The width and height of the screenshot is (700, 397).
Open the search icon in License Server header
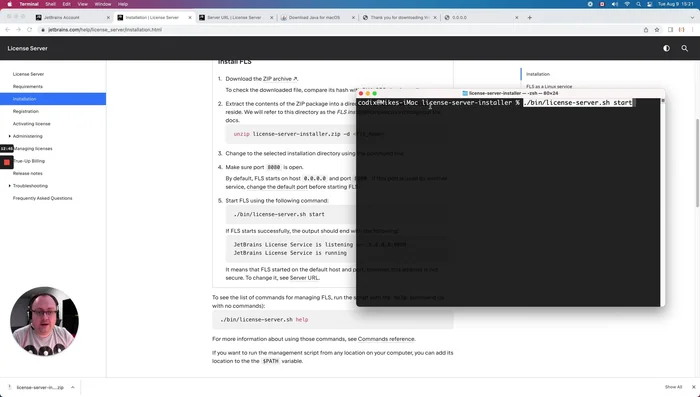684,48
